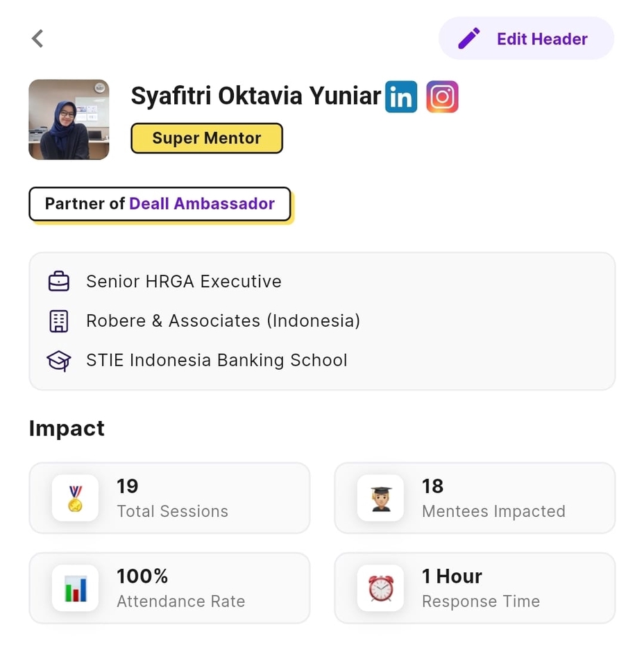This screenshot has height=666, width=644.
Task: Click the Super Mentor badge
Action: (207, 138)
